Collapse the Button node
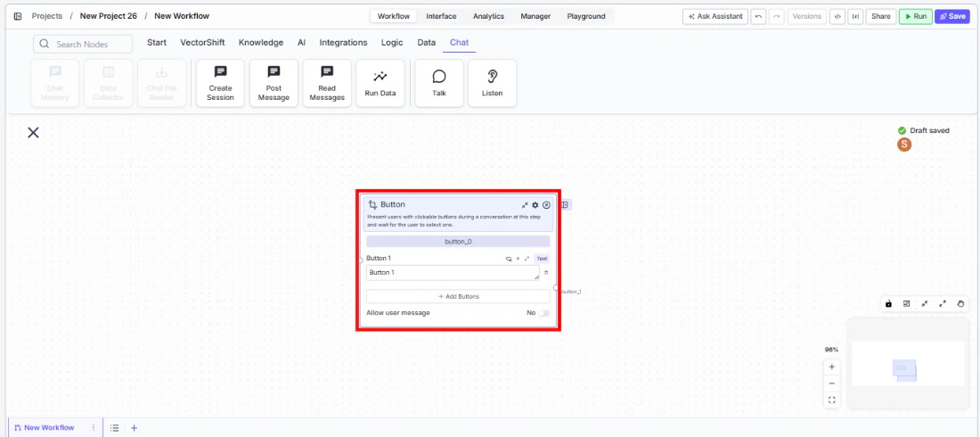 point(525,205)
